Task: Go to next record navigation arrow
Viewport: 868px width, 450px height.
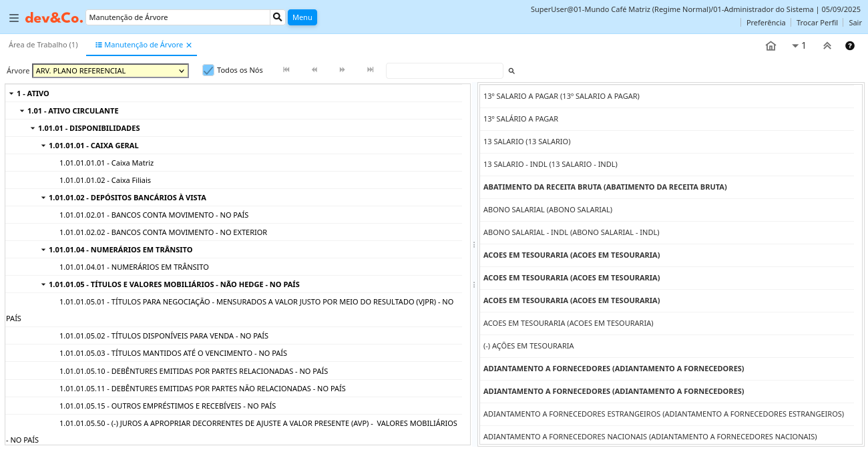Action: [343, 70]
